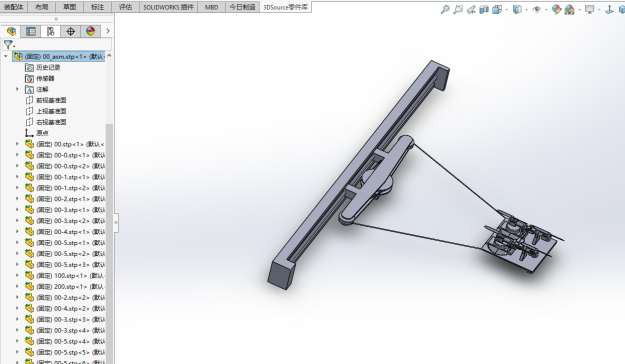Click Zoom to Fit magnifier icon

click(445, 9)
